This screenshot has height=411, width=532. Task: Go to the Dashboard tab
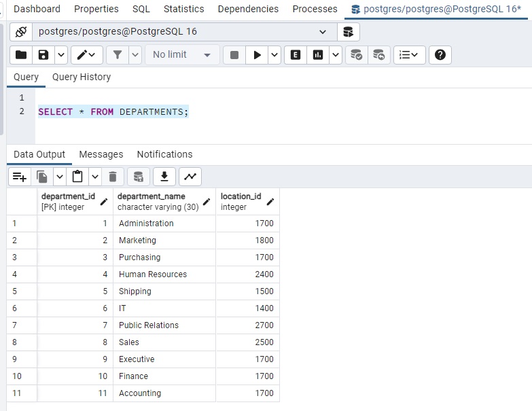pyautogui.click(x=37, y=9)
